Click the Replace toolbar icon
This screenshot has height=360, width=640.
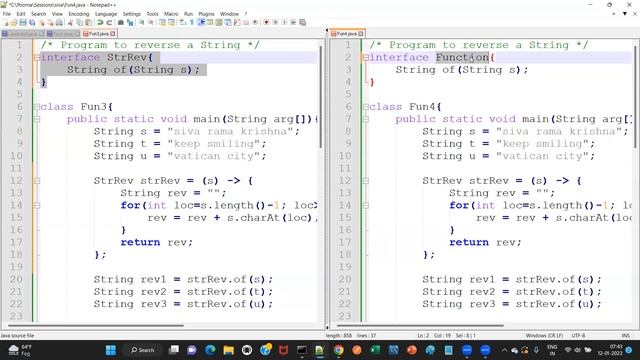[x=130, y=22]
